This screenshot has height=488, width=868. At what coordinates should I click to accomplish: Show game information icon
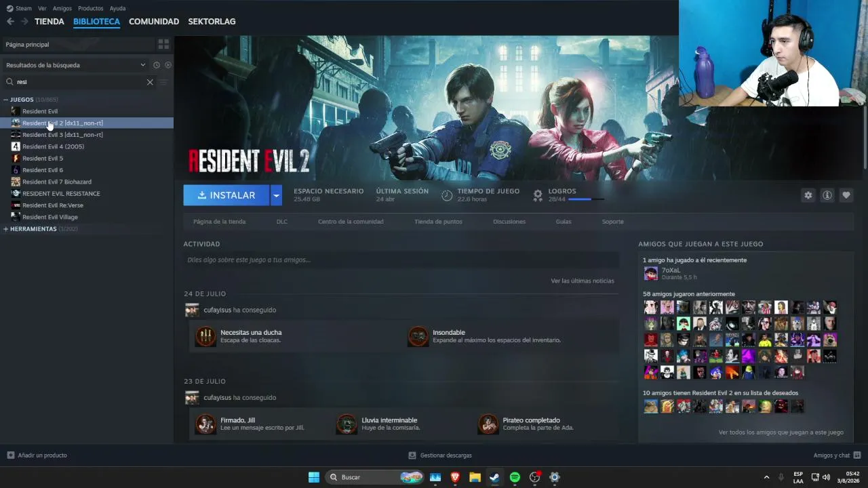coord(827,195)
